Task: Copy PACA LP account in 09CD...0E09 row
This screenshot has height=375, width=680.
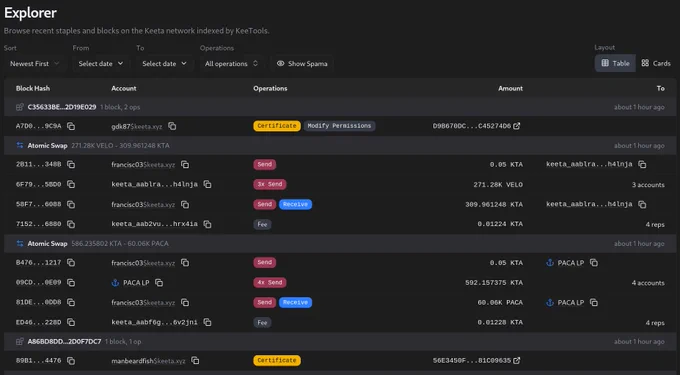Action: point(159,283)
